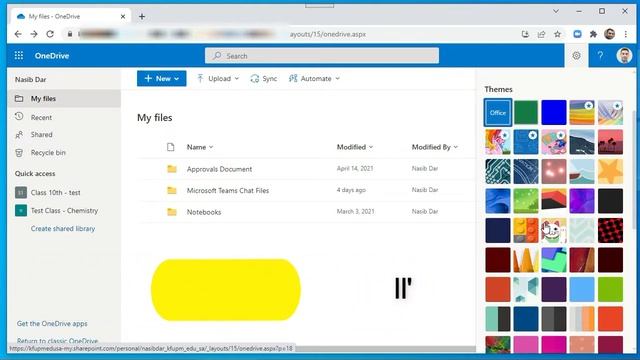Select the bright blue theme swatch
The width and height of the screenshot is (640, 360).
pyautogui.click(x=554, y=112)
